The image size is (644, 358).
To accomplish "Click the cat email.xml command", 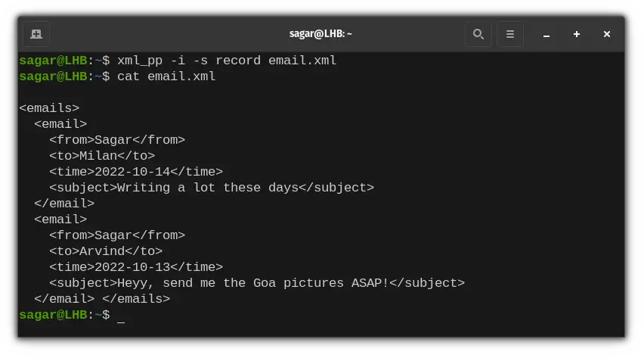I will click(166, 76).
